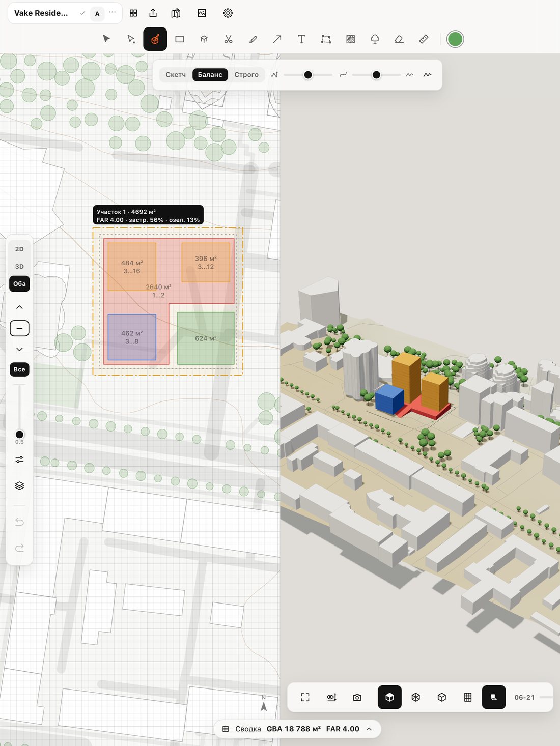Open the project options ellipsis menu
Viewport: 560px width, 746px height.
coord(113,12)
